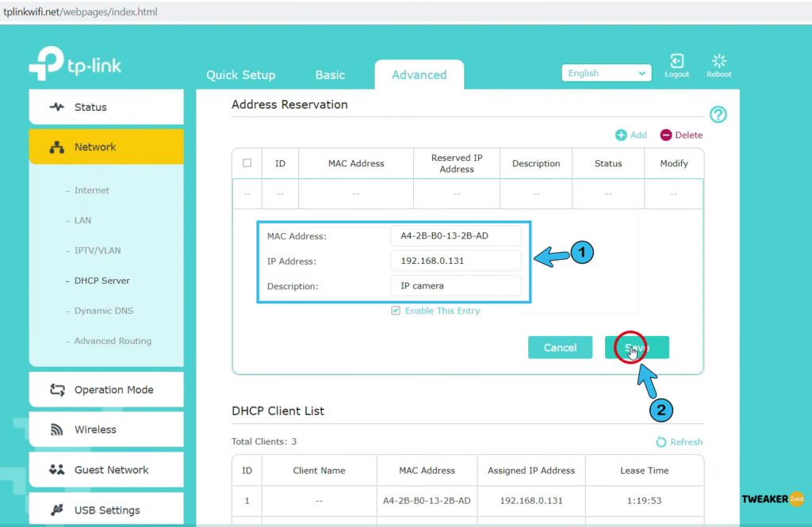Open the Wireless menu section
The image size is (812, 527).
click(x=106, y=430)
